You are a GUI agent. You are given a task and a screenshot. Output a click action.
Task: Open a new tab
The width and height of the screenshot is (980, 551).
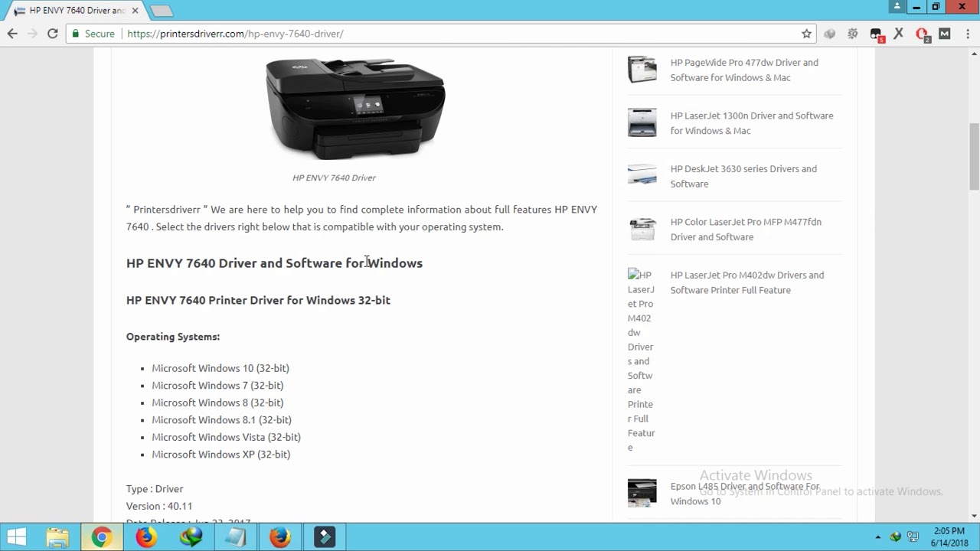(162, 11)
